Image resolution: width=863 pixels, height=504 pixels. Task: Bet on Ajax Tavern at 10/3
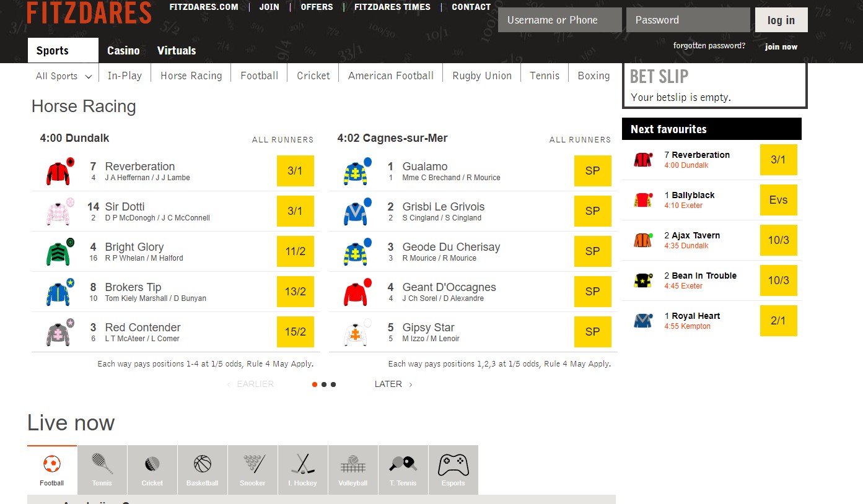pos(779,240)
